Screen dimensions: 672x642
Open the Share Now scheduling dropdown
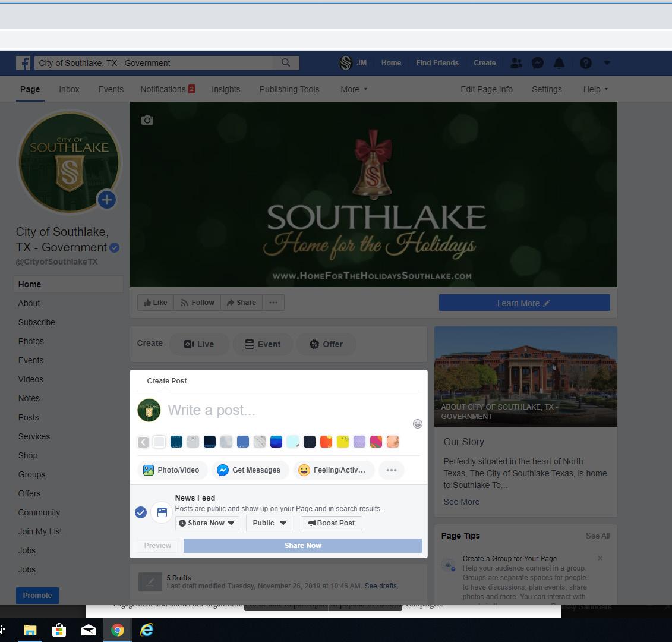point(207,523)
